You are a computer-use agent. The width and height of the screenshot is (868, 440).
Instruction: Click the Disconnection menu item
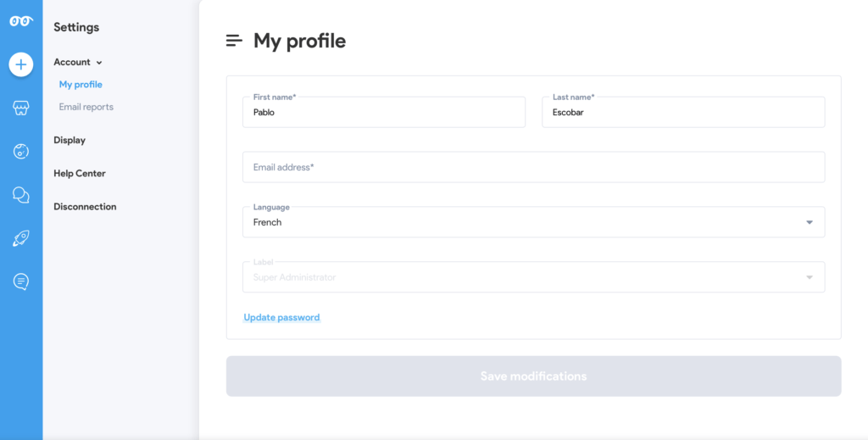[86, 207]
